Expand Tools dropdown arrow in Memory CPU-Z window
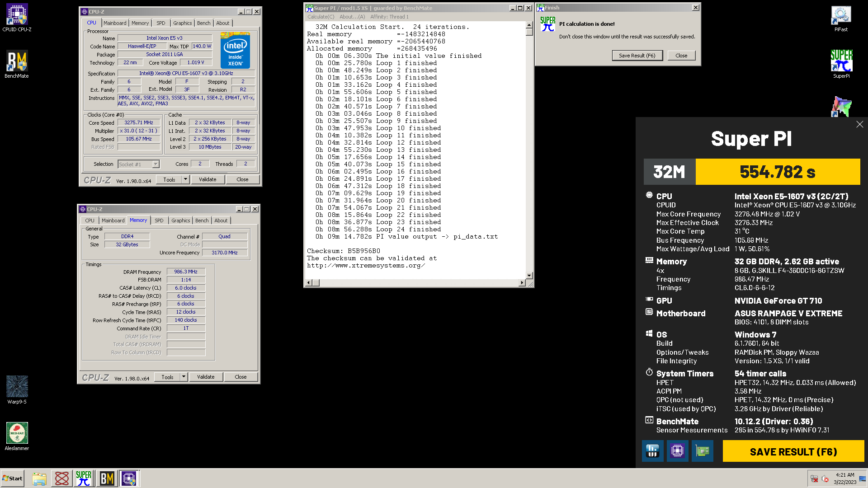 pos(184,377)
